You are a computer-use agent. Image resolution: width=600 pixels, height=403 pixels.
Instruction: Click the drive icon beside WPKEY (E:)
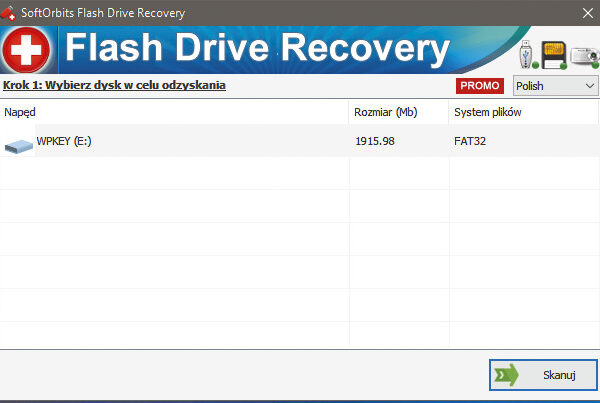coord(18,146)
